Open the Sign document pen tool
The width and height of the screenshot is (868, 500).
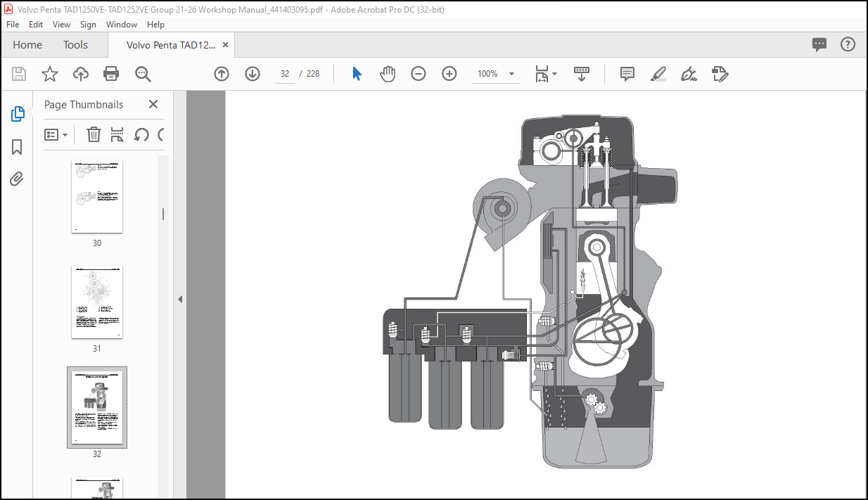(x=689, y=74)
